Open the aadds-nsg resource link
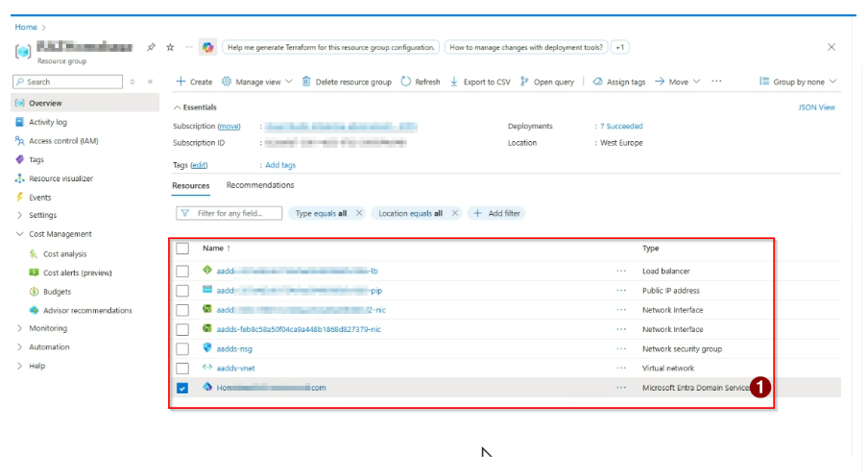The height and width of the screenshot is (475, 868). tap(234, 349)
